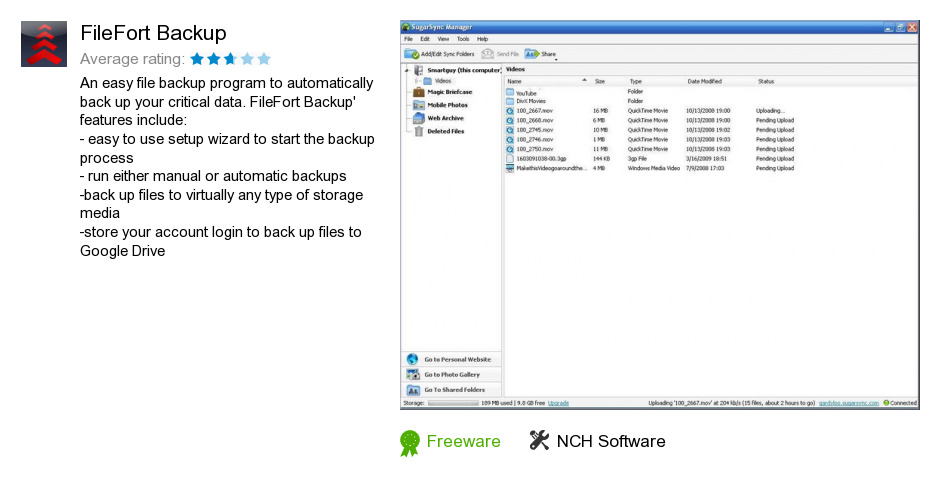Image resolution: width=940 pixels, height=487 pixels.
Task: Click the SugarSync Manager title bar icon
Action: pyautogui.click(x=406, y=27)
